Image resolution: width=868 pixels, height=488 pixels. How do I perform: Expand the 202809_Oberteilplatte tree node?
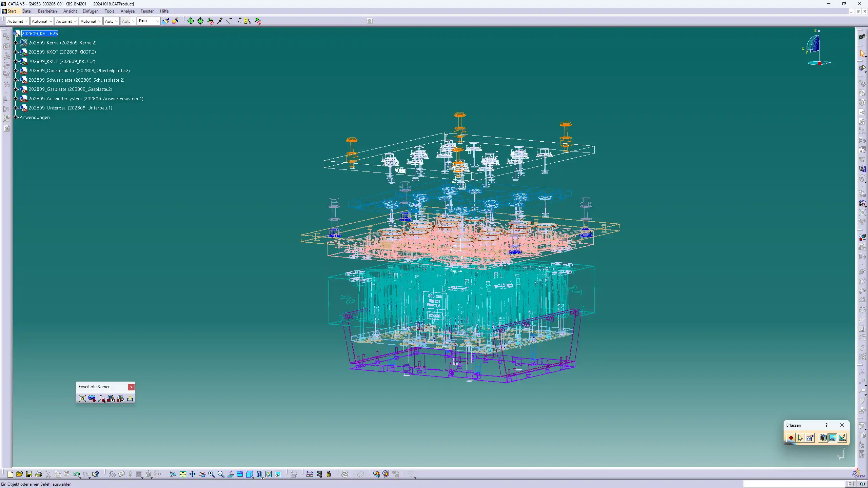pyautogui.click(x=15, y=70)
